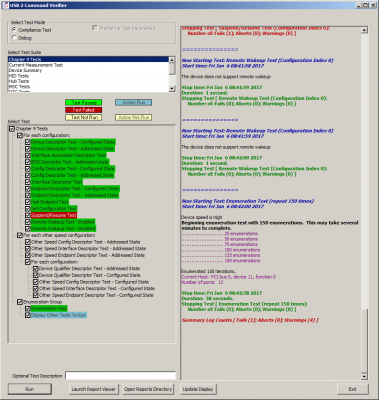Click Summary Log Counts line in log
Screen dimensions: 379x400
click(250, 320)
